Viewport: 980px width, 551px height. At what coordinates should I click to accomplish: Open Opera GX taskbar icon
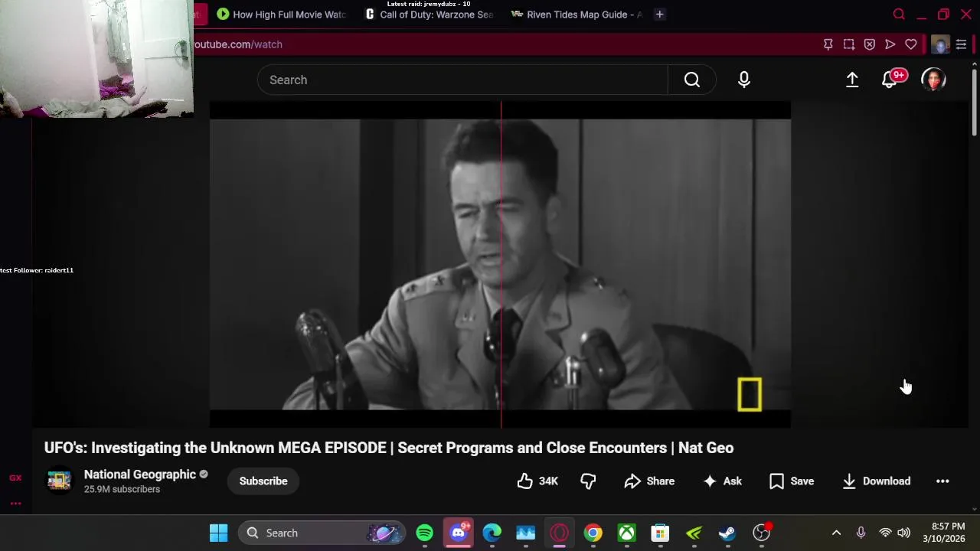[x=560, y=533]
